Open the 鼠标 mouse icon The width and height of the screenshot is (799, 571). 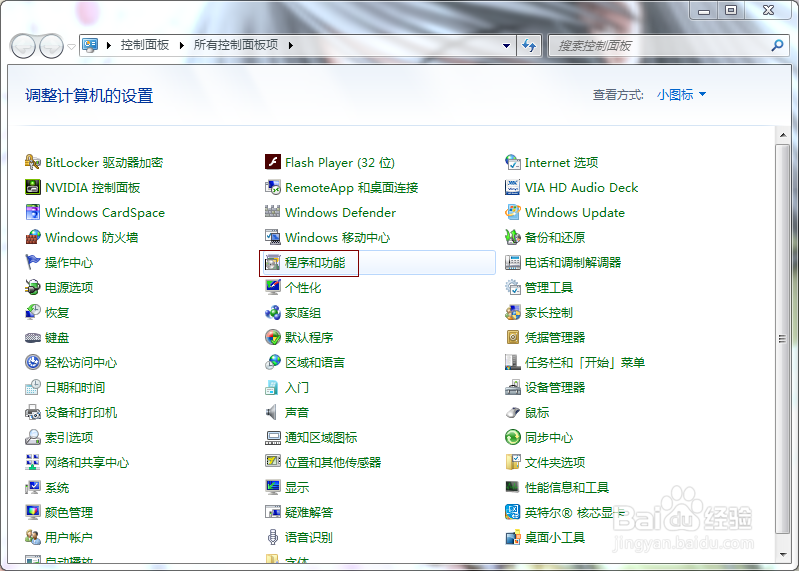tap(513, 412)
